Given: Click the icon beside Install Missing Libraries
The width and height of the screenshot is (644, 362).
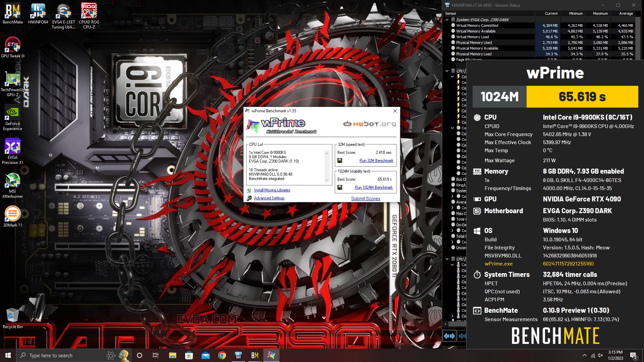Looking at the screenshot, I should (249, 190).
